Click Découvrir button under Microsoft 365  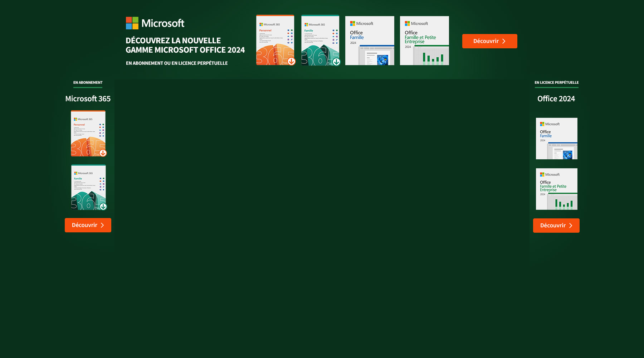coord(88,225)
